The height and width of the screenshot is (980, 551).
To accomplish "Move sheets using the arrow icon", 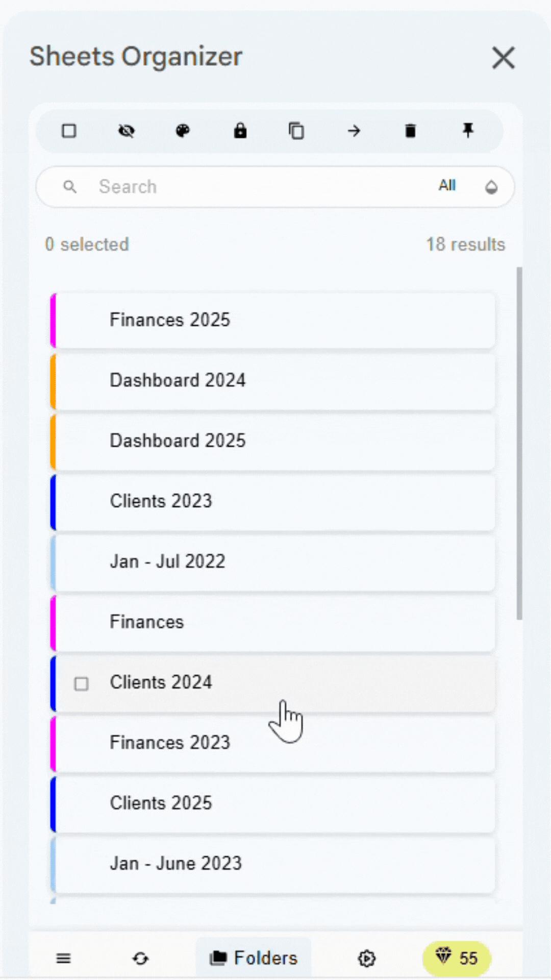I will tap(354, 131).
